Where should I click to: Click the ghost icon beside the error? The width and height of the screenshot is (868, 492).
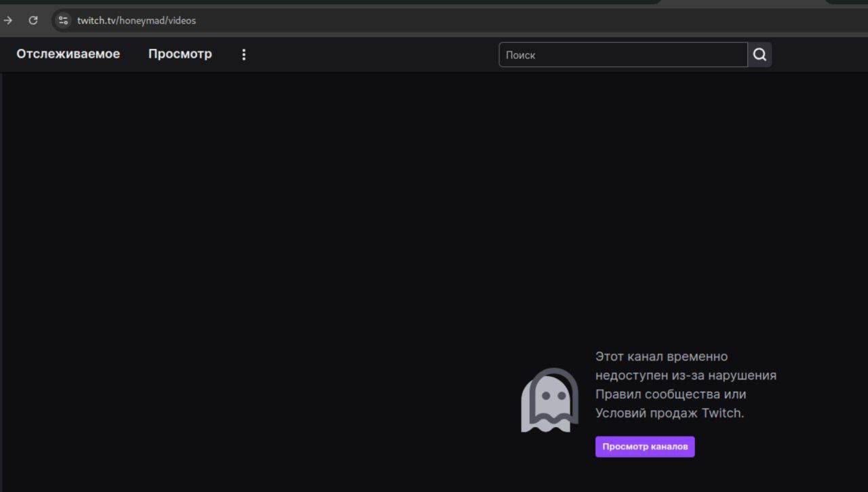[549, 401]
